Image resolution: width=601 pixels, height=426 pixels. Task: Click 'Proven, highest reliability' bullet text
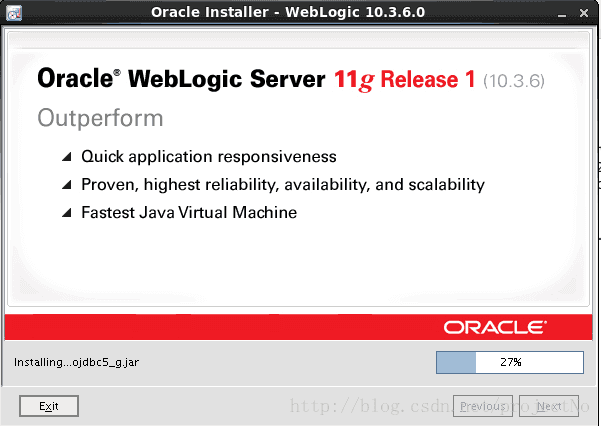[x=283, y=185]
